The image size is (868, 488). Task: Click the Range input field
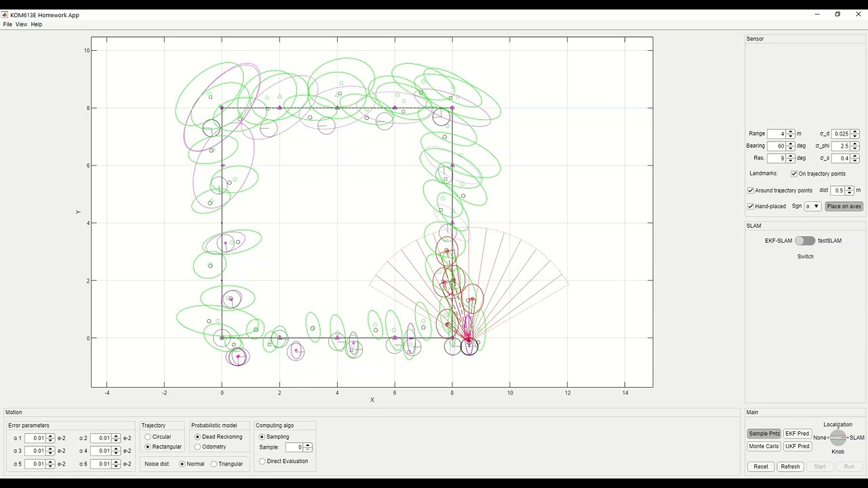[776, 134]
